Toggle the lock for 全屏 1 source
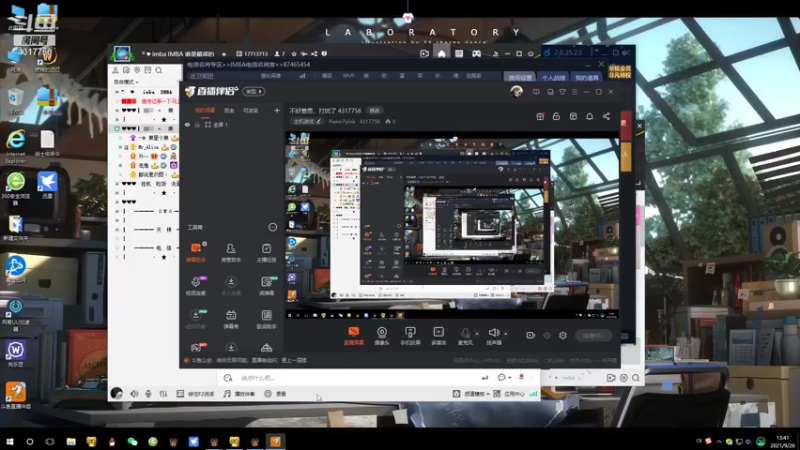This screenshot has width=800, height=450. click(197, 124)
